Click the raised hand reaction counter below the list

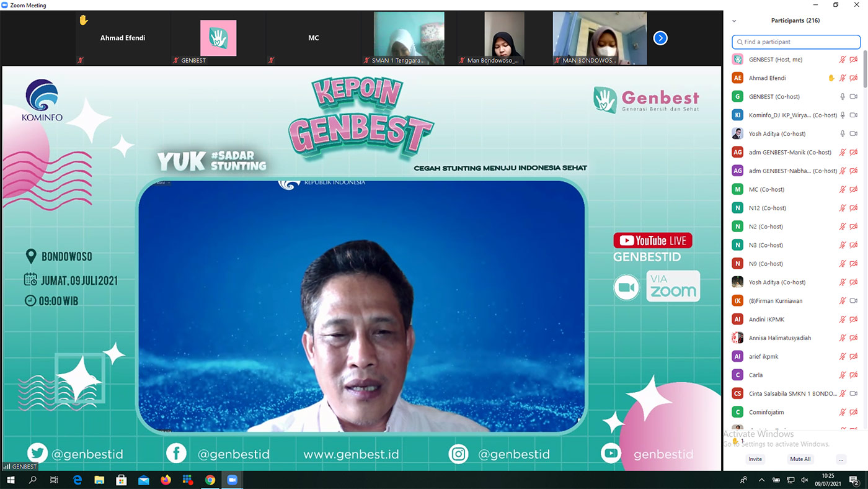point(738,441)
